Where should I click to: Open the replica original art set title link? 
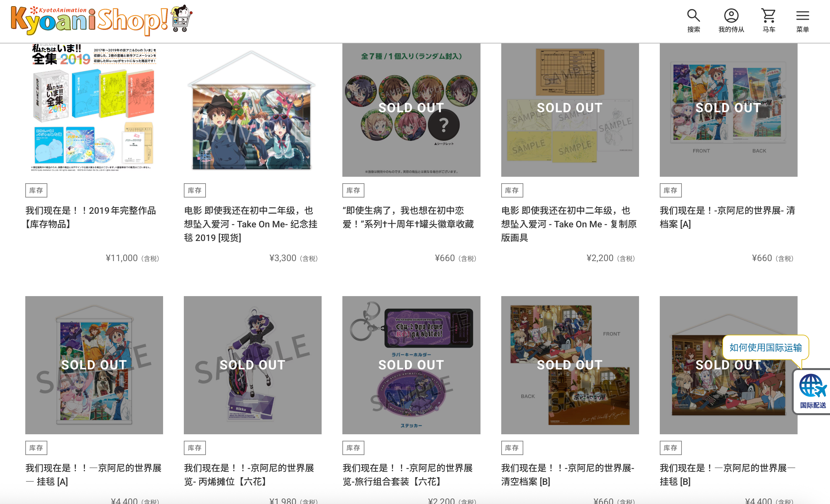tap(569, 224)
